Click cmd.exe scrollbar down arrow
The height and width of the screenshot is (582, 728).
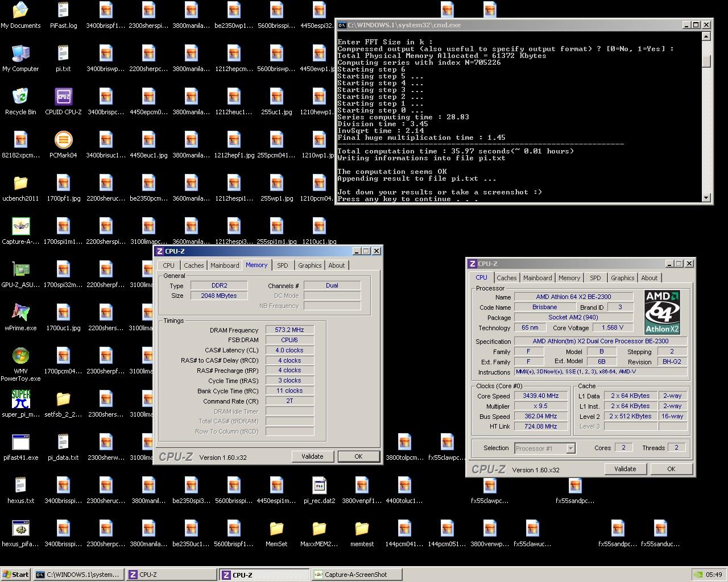coord(706,198)
